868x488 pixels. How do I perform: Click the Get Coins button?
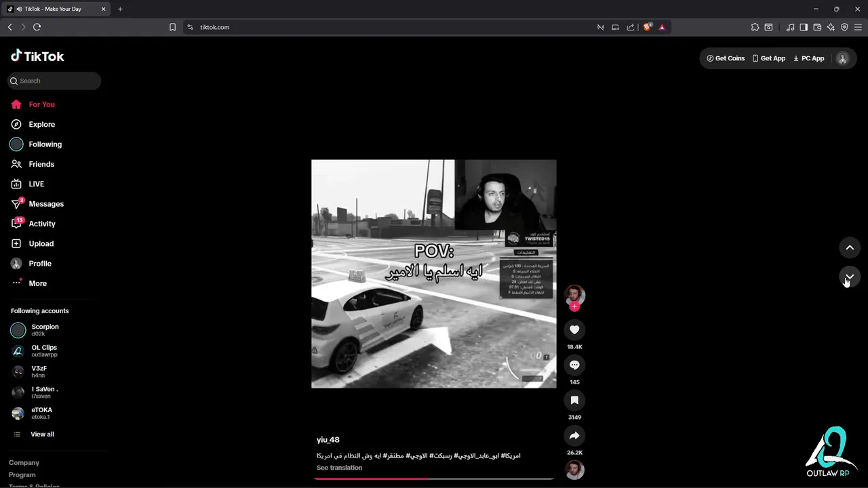pos(726,58)
